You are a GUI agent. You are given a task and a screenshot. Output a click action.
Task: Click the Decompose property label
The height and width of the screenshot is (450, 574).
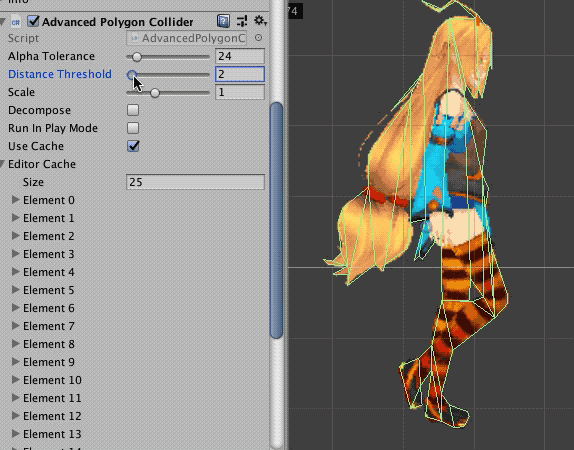39,110
